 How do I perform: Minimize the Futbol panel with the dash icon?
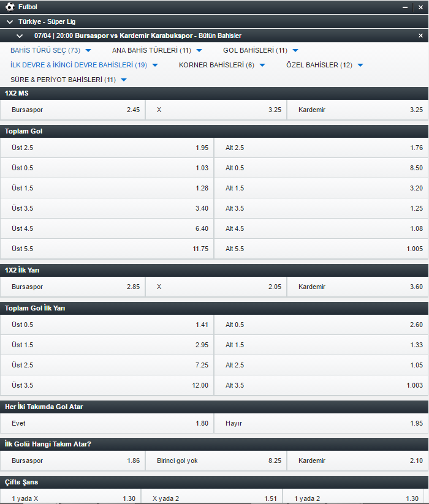tap(405, 7)
